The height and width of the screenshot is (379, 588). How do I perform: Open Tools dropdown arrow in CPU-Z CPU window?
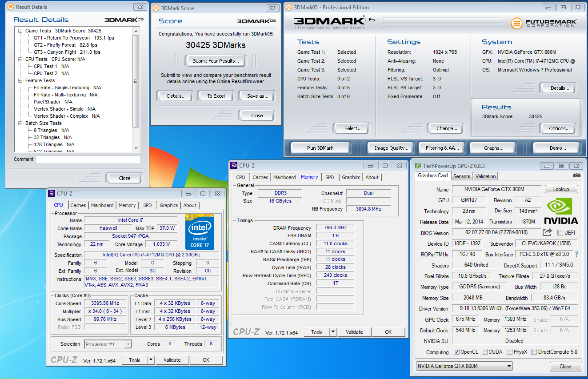click(x=151, y=360)
